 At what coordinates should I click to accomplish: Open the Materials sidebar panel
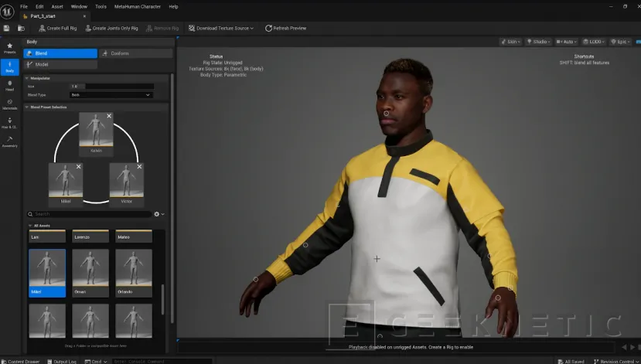pyautogui.click(x=10, y=104)
